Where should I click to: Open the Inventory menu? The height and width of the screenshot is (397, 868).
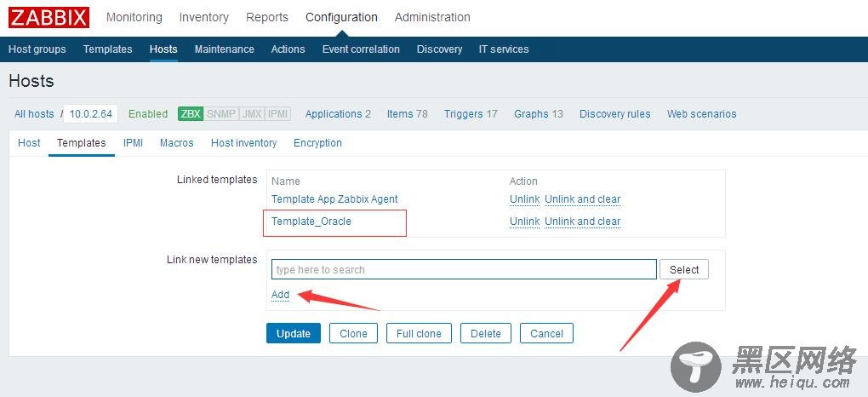point(203,17)
